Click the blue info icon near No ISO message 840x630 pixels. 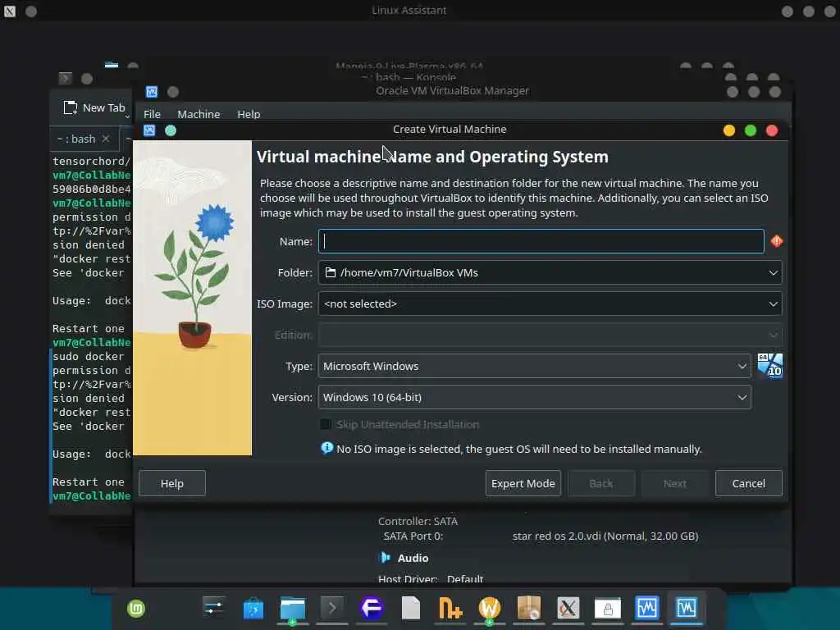pyautogui.click(x=326, y=448)
